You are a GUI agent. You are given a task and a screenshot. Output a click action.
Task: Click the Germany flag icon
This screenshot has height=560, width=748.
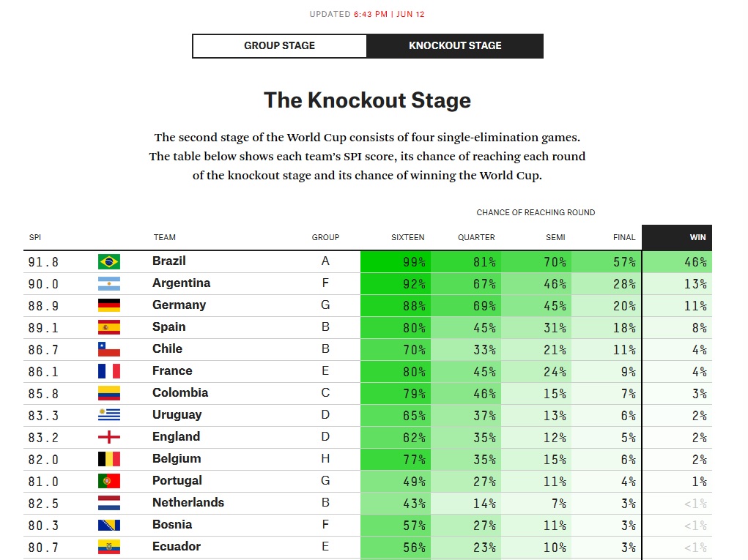tap(108, 305)
